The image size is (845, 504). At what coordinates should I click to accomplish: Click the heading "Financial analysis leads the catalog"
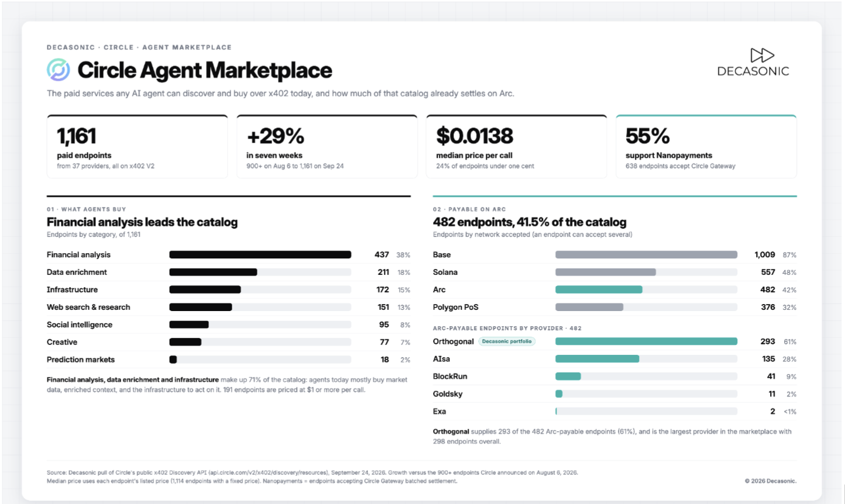point(142,222)
